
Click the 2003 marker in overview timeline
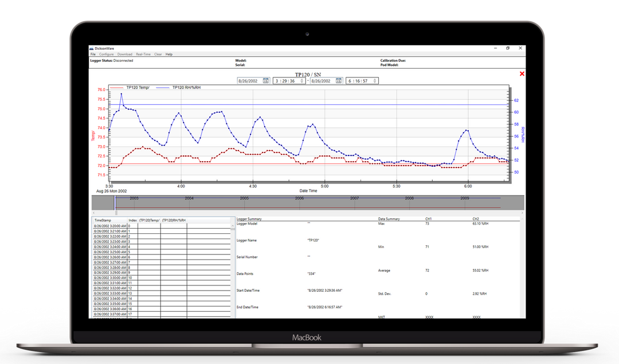[134, 198]
